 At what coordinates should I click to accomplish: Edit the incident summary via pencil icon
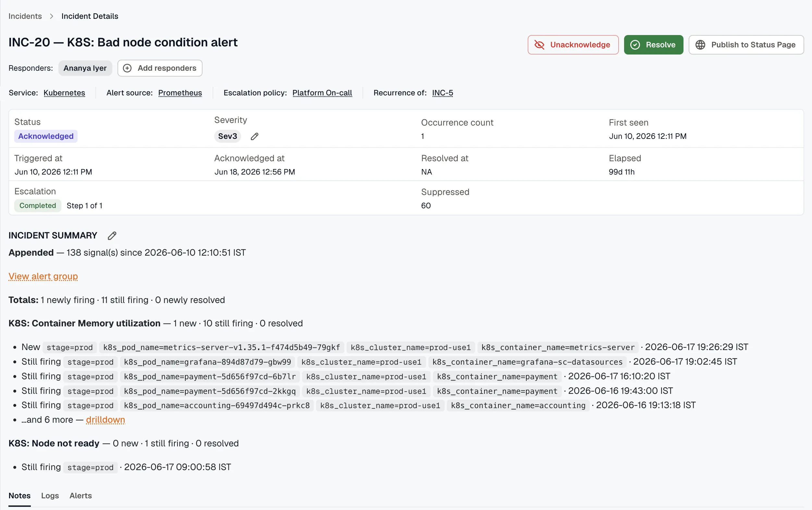click(112, 236)
